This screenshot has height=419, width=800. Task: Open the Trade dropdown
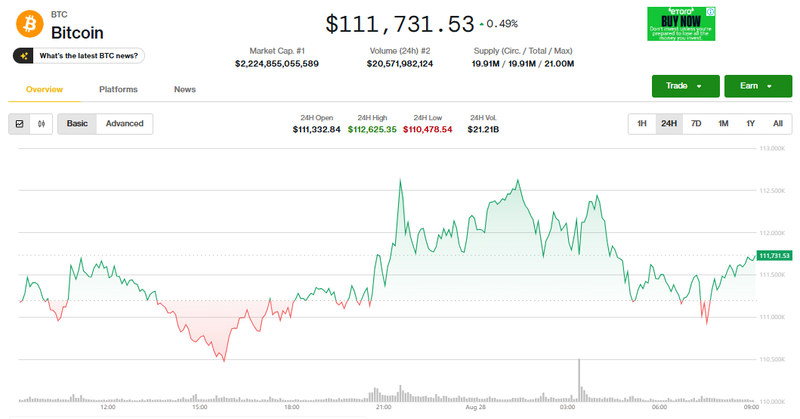(x=685, y=86)
